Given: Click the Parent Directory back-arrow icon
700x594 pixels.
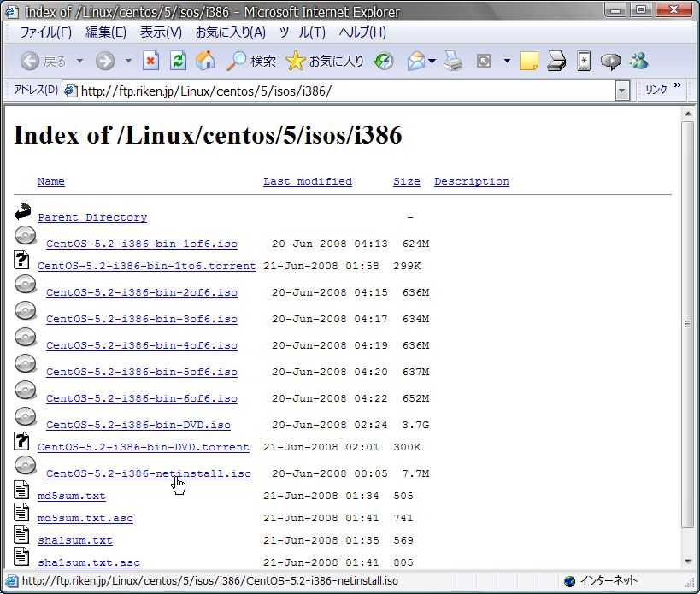Looking at the screenshot, I should pos(22,212).
